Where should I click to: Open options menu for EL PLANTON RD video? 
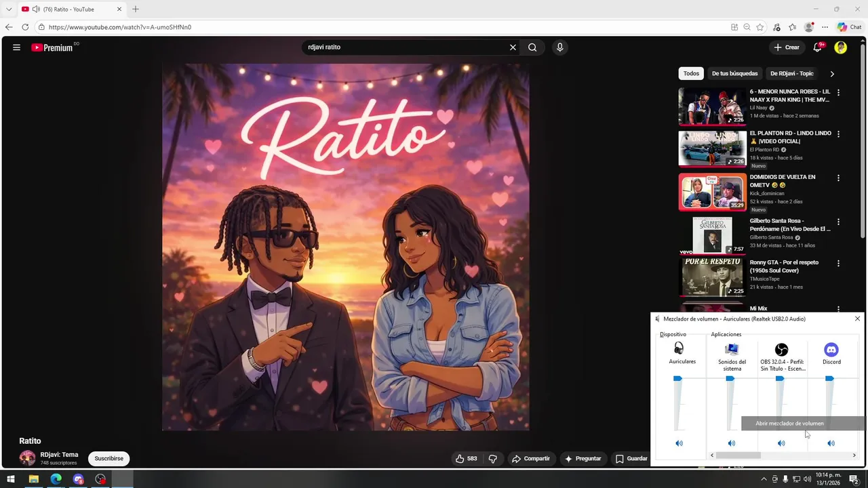838,134
